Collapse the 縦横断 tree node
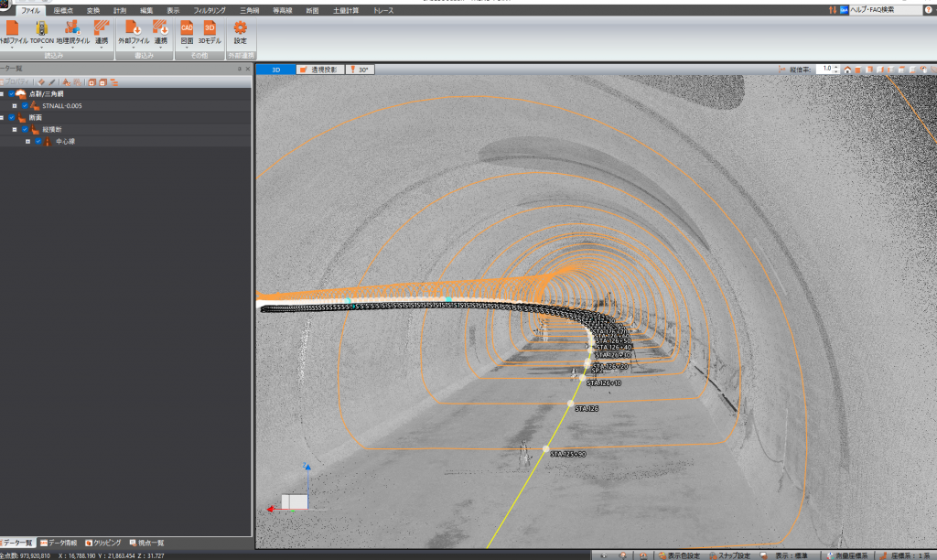 pyautogui.click(x=15, y=130)
